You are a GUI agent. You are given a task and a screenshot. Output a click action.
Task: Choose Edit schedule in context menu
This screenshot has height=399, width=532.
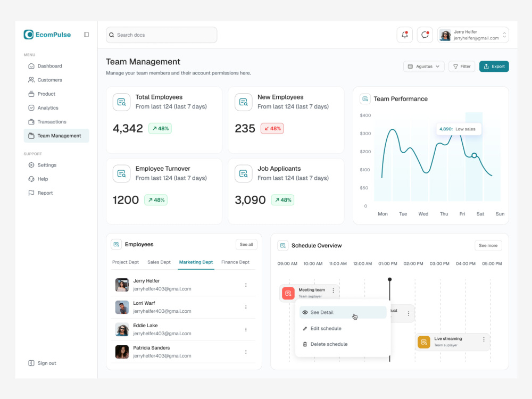pyautogui.click(x=343, y=328)
